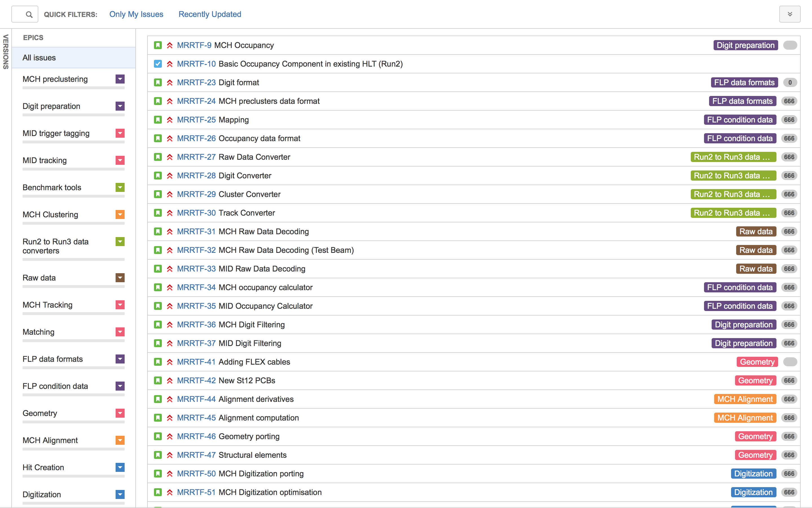Click the progress bar under MCH Alignment
This screenshot has height=508, width=812.
click(74, 449)
